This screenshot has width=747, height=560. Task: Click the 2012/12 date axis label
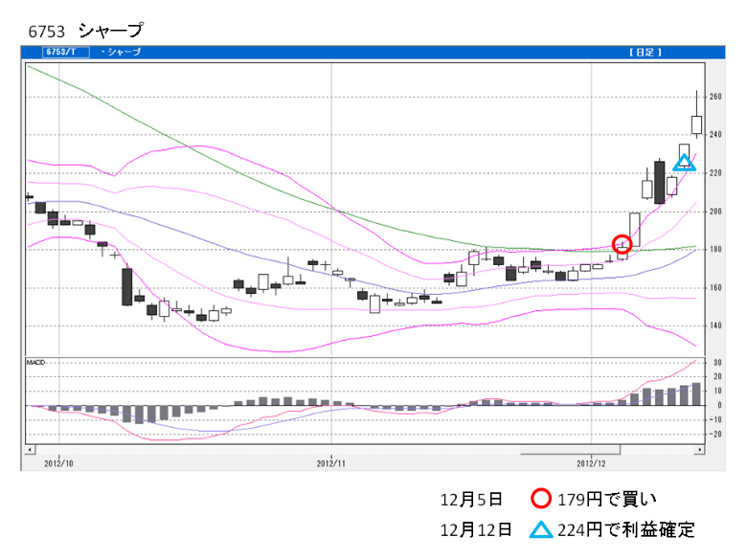pos(592,462)
